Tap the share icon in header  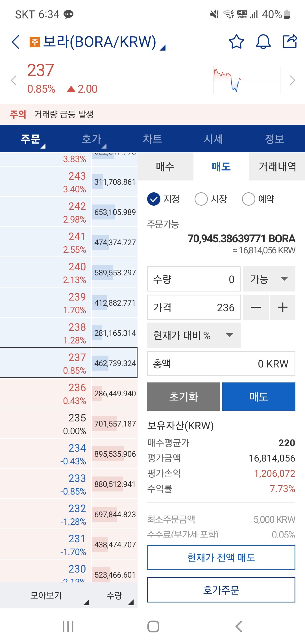[x=290, y=41]
